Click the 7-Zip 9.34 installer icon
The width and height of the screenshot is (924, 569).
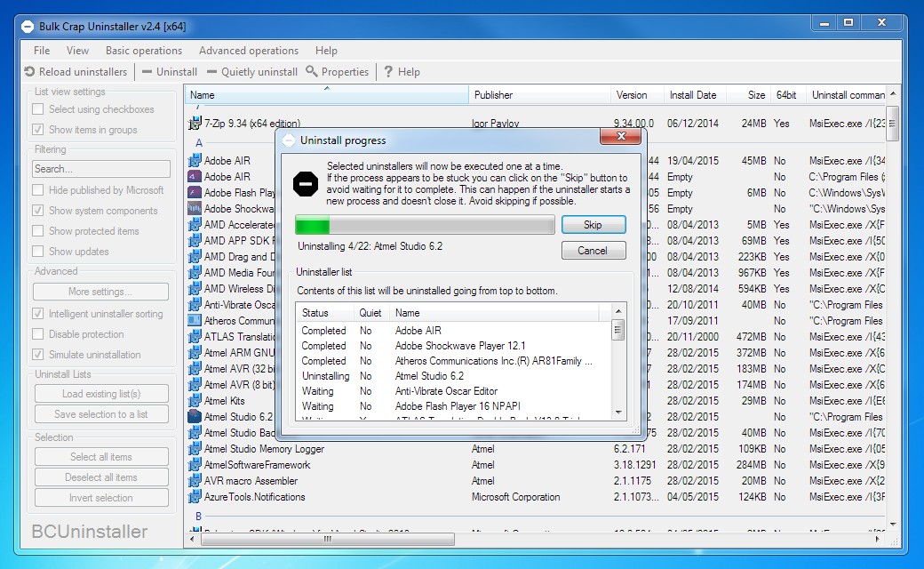[195, 124]
